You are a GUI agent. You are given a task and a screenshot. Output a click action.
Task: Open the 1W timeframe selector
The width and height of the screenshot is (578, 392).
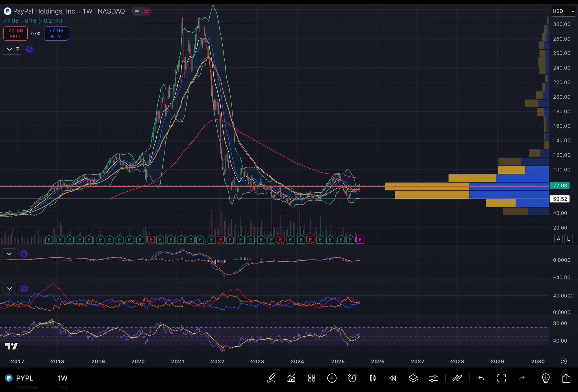[62, 378]
